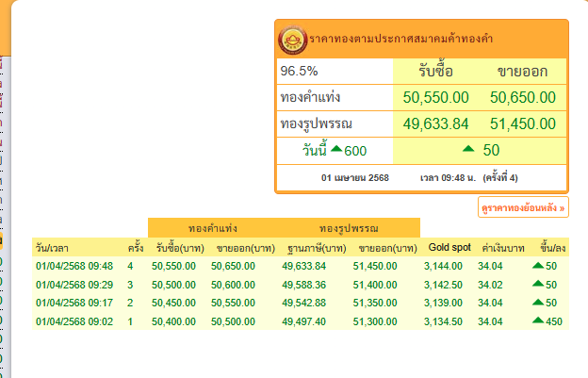The image size is (588, 378).
Task: Click the 01/04/2568 09:29 row timestamp
Action: (x=74, y=285)
